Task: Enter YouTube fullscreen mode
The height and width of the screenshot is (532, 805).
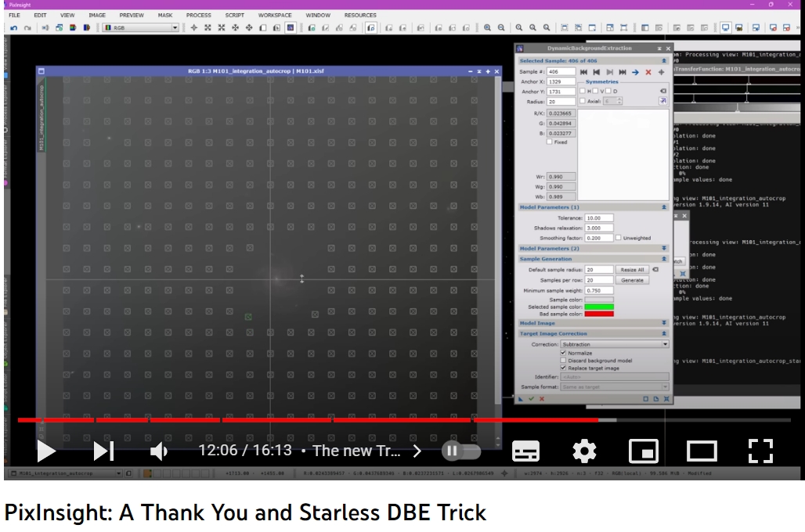Action: pyautogui.click(x=760, y=451)
